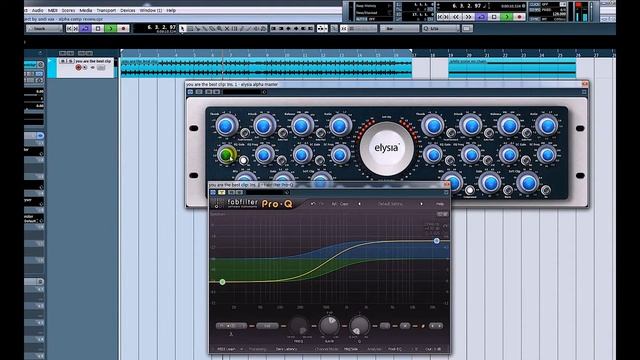
Task: Open the Bar snap type dropdown
Action: tap(399, 29)
